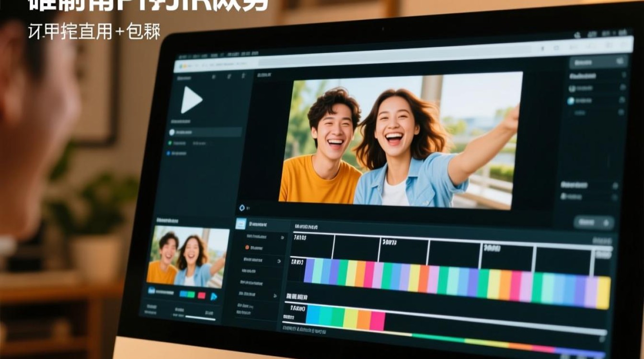The width and height of the screenshot is (644, 359).
Task: Click the pink clip in the lower timeline track
Action: pyautogui.click(x=377, y=321)
